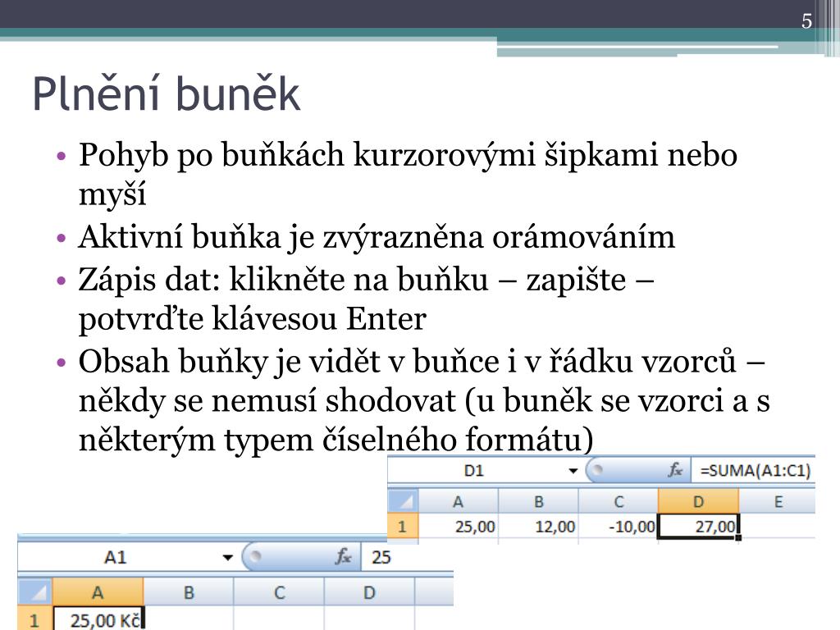The width and height of the screenshot is (840, 630).
Task: Select column A header in the upper spreadsheet
Action: tap(458, 501)
